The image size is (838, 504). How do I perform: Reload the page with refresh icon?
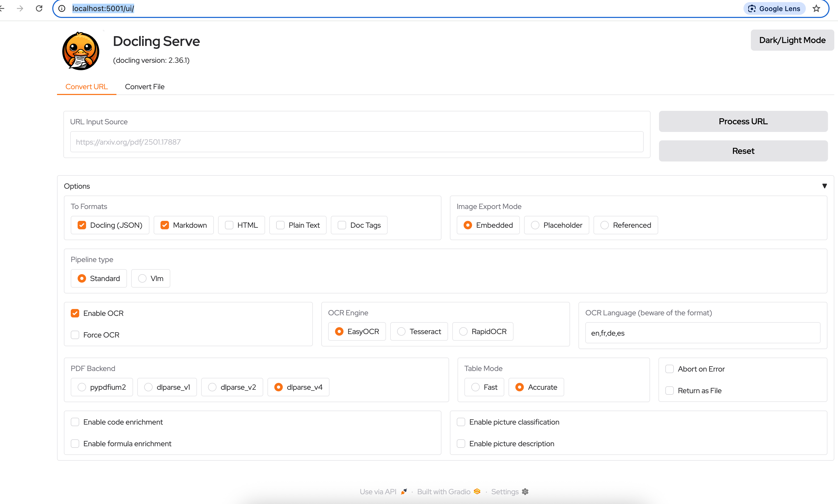click(x=39, y=8)
